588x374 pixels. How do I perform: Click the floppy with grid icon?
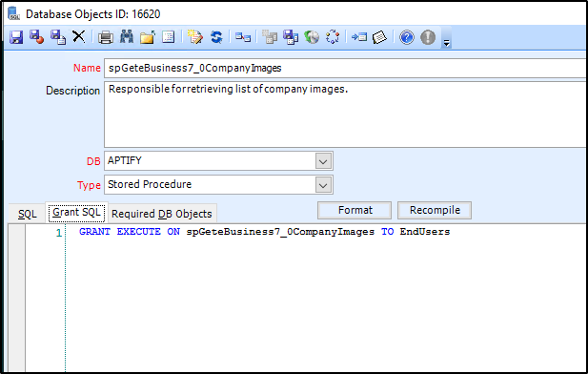[291, 37]
